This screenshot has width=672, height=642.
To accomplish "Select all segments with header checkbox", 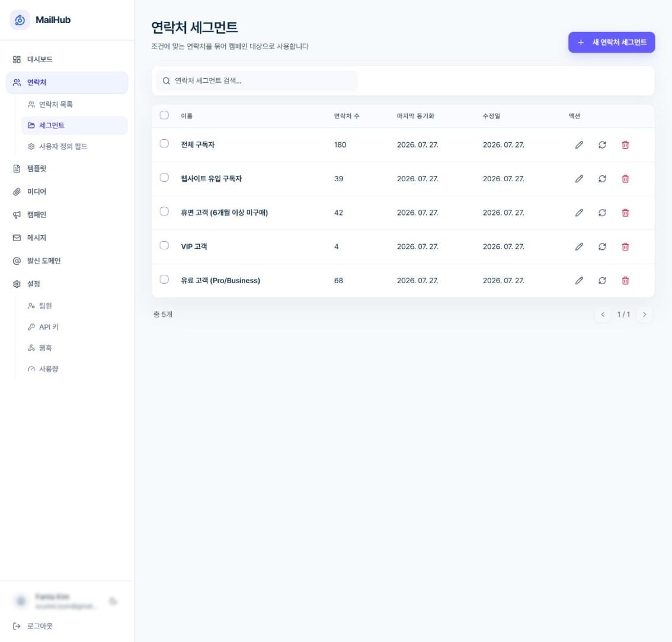I will 164,115.
